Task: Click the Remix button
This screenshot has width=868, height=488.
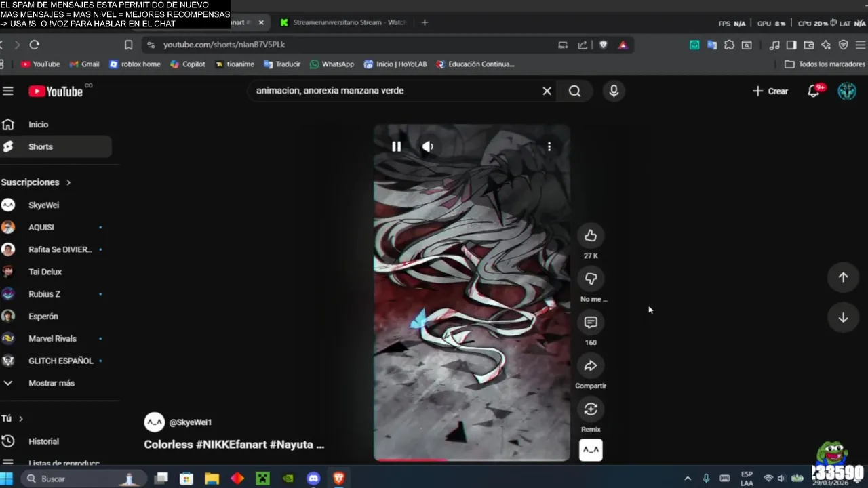Action: 591,409
